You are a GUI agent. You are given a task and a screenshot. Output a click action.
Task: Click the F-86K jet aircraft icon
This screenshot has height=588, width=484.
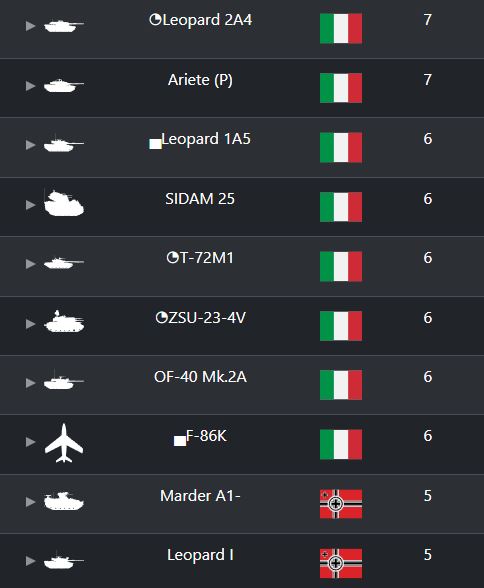pyautogui.click(x=64, y=443)
